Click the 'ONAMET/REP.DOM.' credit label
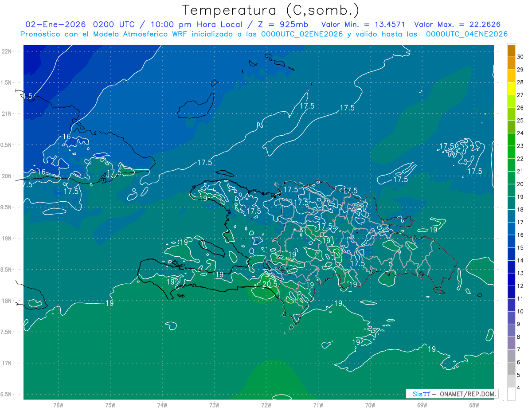Viewport: 532px width, 411px height. click(467, 394)
